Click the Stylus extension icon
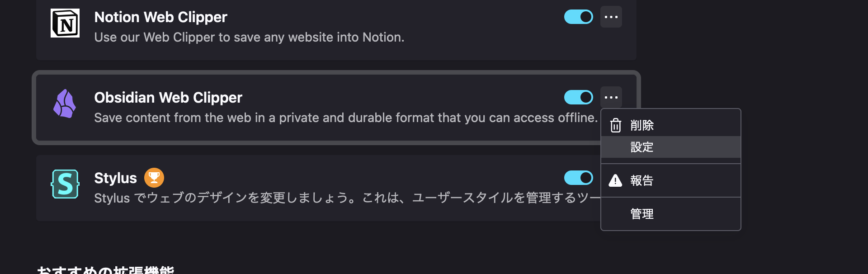Screen dimensions: 868x274 (x=65, y=184)
